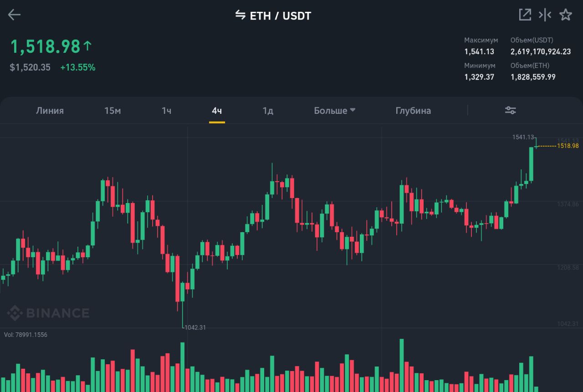Switch to Линия chart view
Viewport: 583px width, 392px height.
[50, 111]
